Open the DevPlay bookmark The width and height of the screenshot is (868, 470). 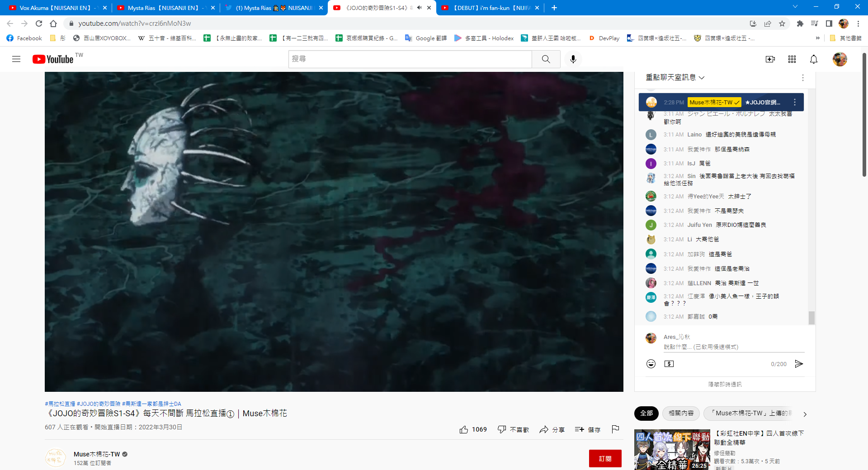point(604,38)
